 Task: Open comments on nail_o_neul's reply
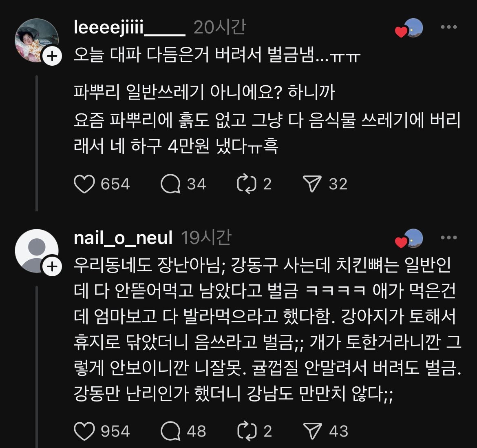point(170,431)
